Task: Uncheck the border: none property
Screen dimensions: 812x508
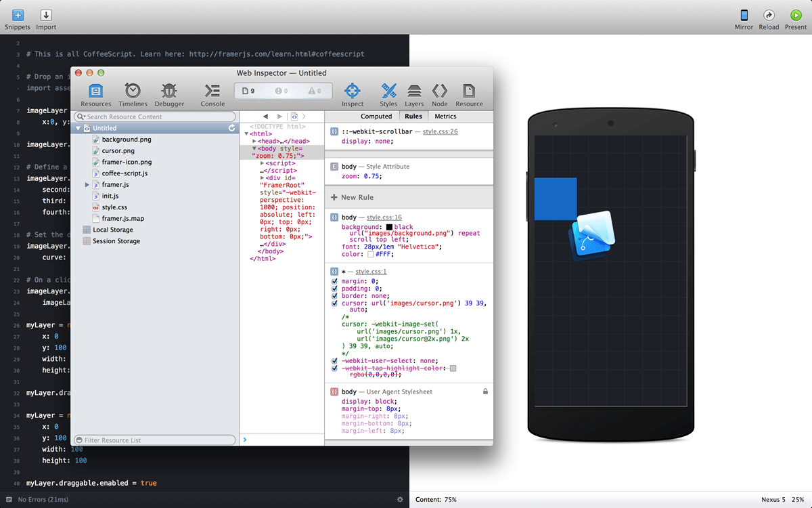Action: coord(334,296)
